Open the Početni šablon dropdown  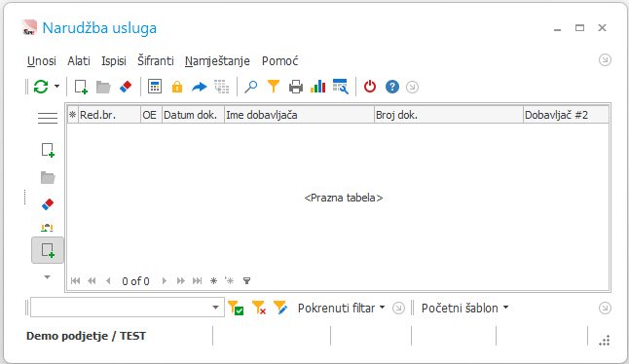(x=464, y=308)
